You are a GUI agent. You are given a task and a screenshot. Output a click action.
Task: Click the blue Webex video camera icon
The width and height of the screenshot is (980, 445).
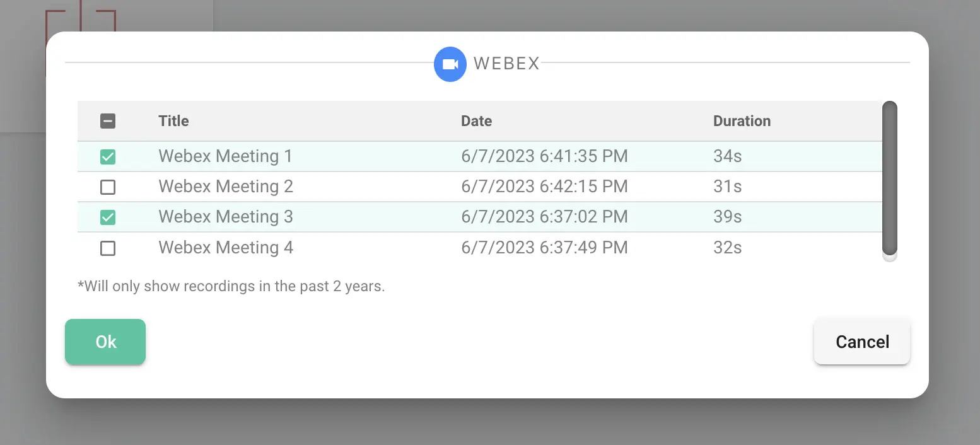(450, 64)
